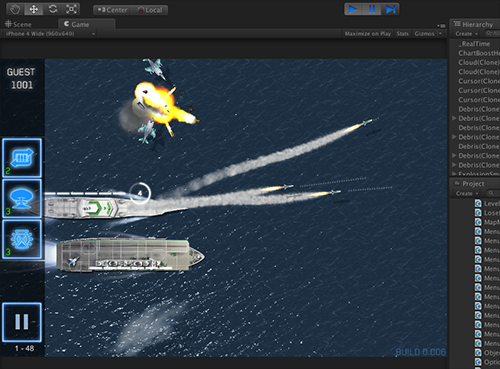Screen dimensions: 500x369
Task: Click the Hierarchy panel list icon
Action: 457,24
